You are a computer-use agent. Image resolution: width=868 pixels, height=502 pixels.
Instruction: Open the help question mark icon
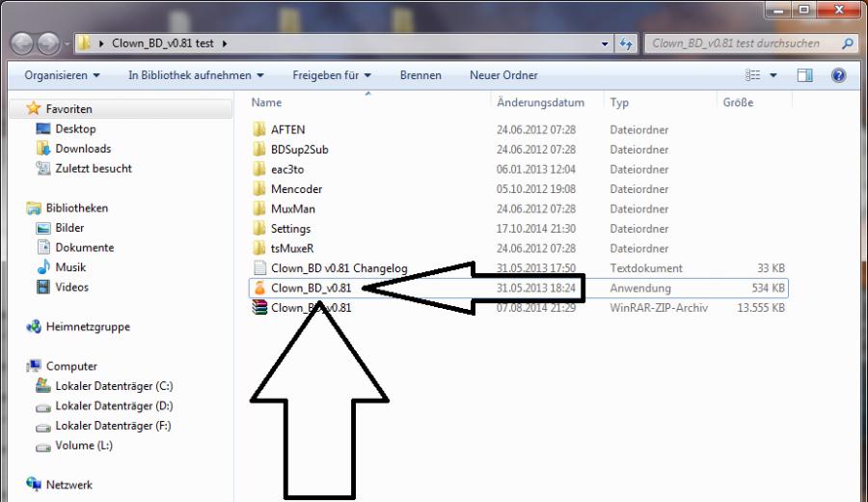[x=839, y=75]
